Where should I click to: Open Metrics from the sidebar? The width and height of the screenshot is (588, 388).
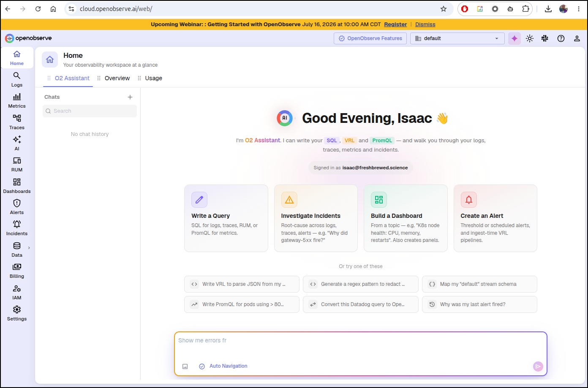[17, 100]
